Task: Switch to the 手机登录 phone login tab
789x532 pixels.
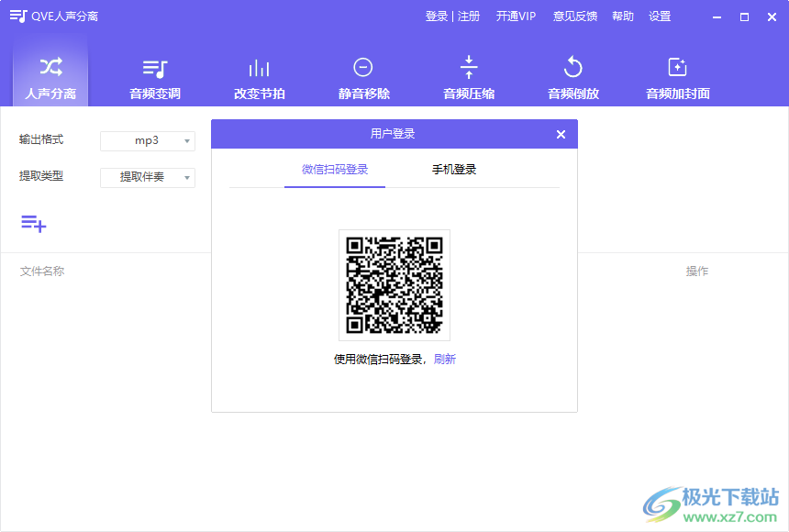Action: point(453,170)
